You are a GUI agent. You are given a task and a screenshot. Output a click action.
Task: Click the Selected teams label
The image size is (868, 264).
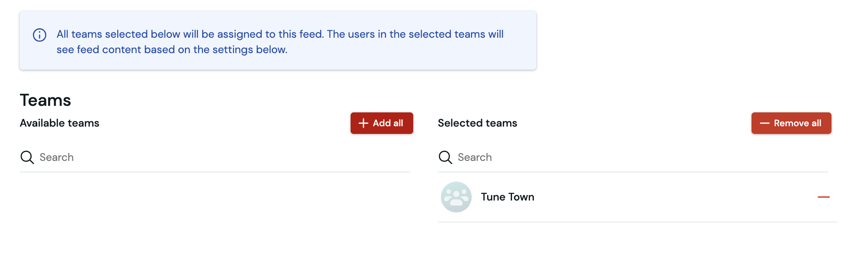pos(477,123)
